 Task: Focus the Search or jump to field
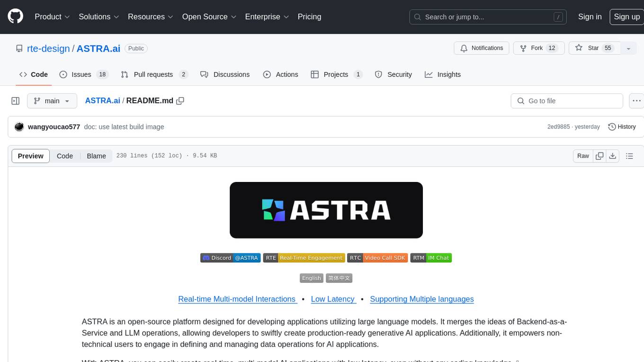coord(488,17)
